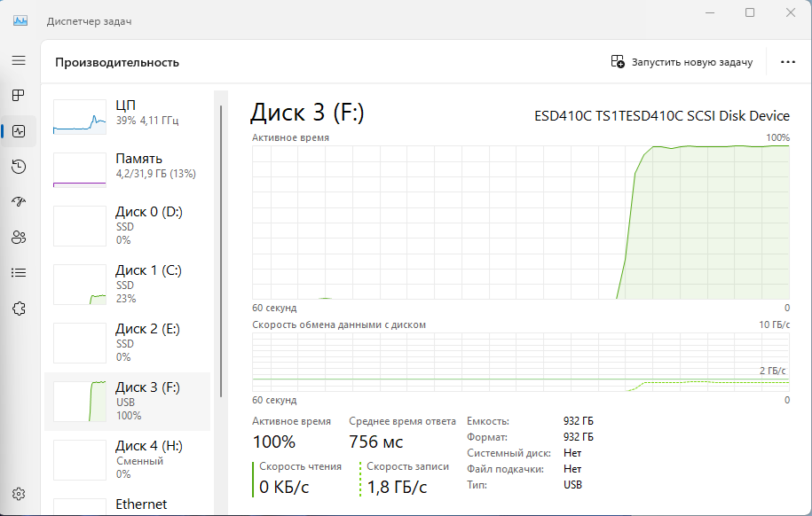Select the Performance page icon in sidebar
Viewport: 812px width, 516px height.
[x=19, y=131]
